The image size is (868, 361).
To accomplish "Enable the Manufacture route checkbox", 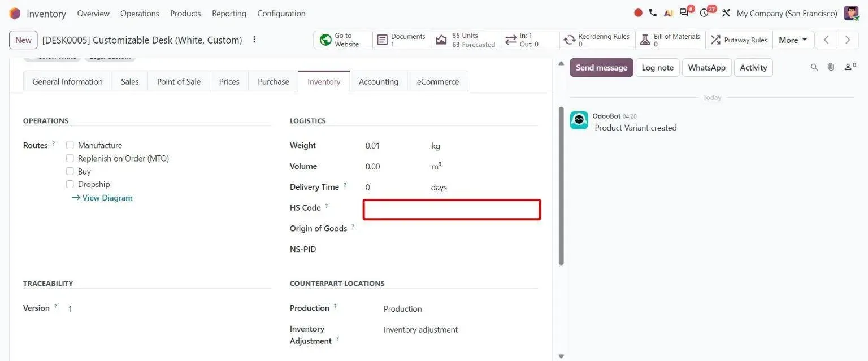I will (70, 145).
